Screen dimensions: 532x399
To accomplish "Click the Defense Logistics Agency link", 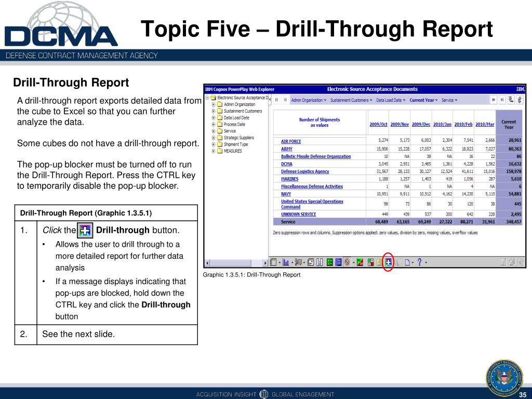I will [x=305, y=171].
